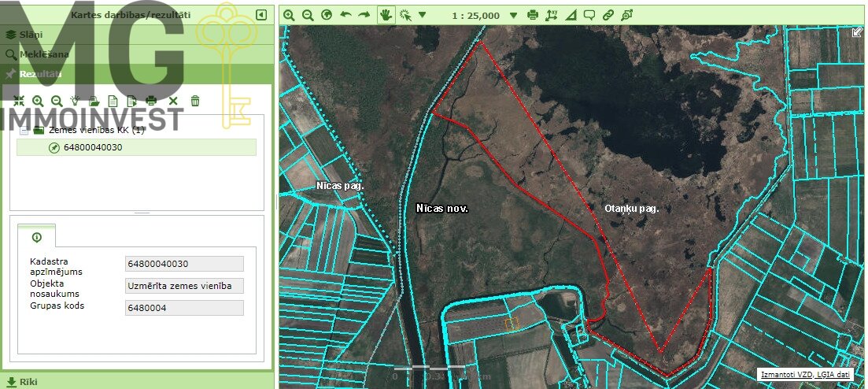Highlight results with the lightbulb icon

click(x=76, y=101)
